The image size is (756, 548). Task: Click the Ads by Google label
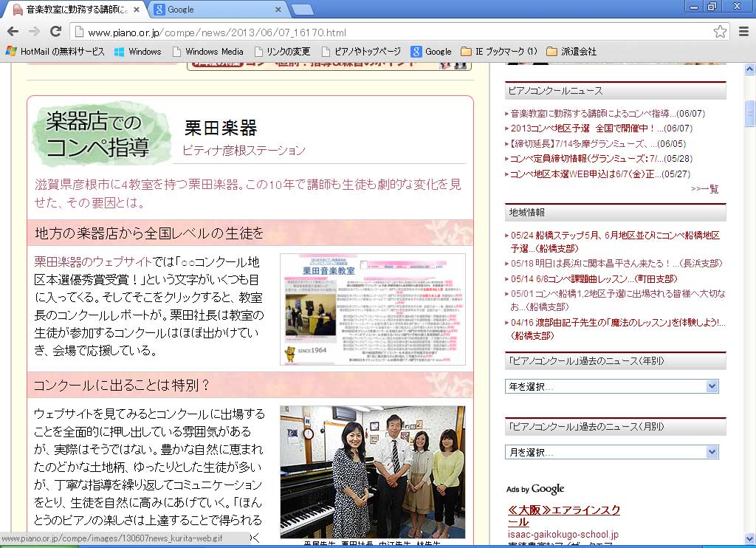pyautogui.click(x=535, y=489)
